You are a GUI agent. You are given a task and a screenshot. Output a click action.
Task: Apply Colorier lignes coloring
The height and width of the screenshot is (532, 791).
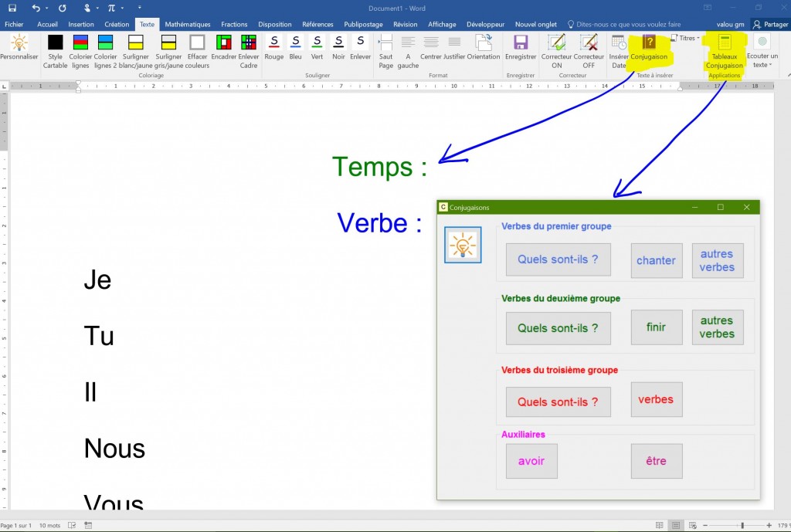coord(80,42)
